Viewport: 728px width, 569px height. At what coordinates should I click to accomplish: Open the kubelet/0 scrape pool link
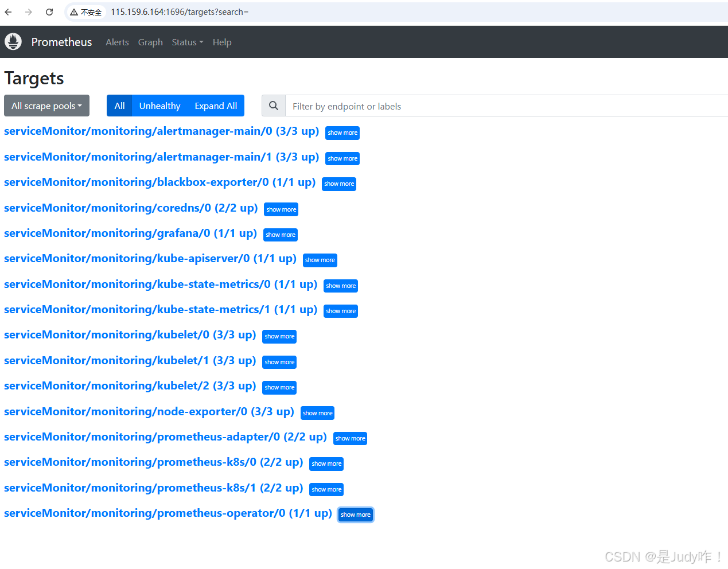[x=130, y=335]
